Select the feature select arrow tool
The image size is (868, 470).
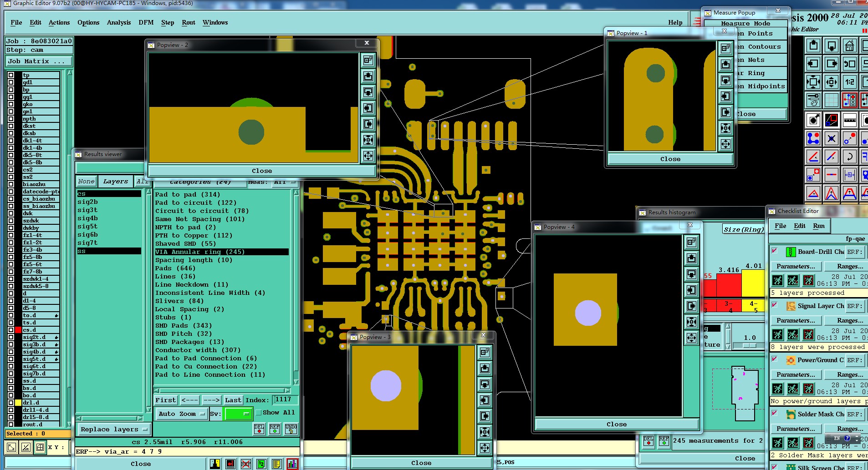click(x=813, y=120)
